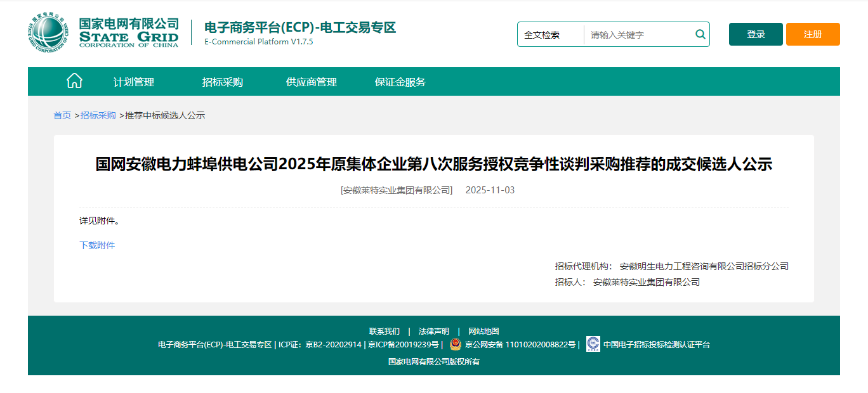Open the 供应商管理 menu
Screen dimensions: 868x393
[311, 82]
